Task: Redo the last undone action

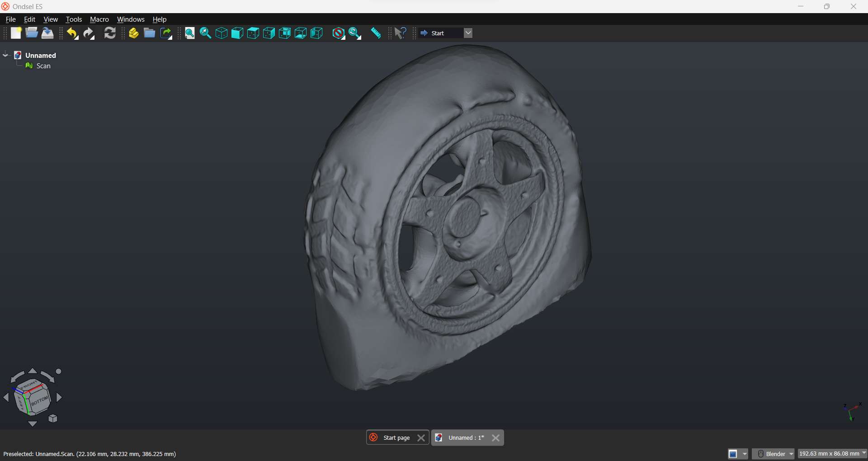Action: (89, 33)
